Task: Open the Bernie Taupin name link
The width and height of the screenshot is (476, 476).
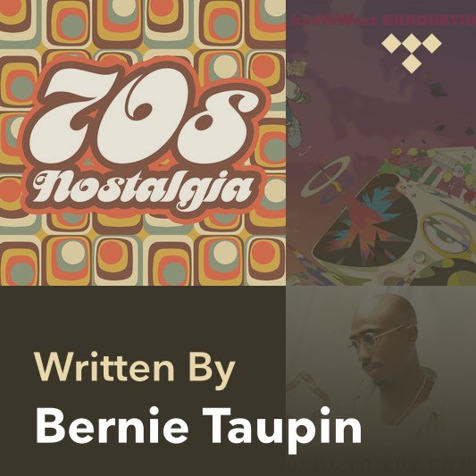Action: click(199, 428)
